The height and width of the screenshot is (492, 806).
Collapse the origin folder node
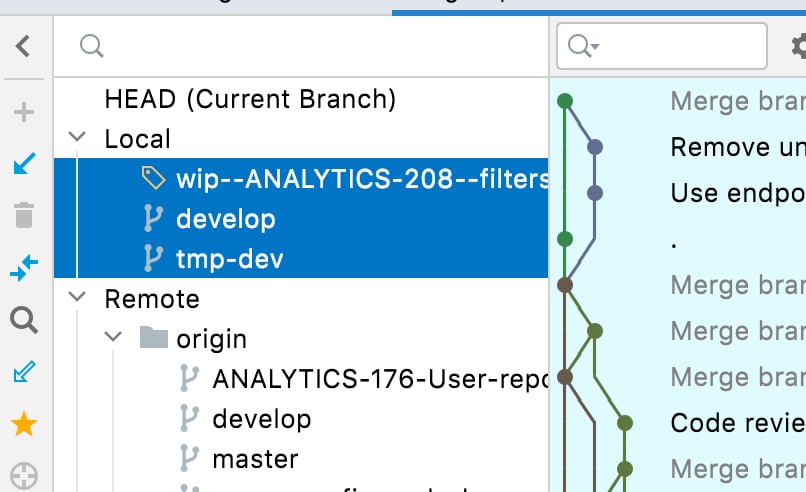point(113,337)
